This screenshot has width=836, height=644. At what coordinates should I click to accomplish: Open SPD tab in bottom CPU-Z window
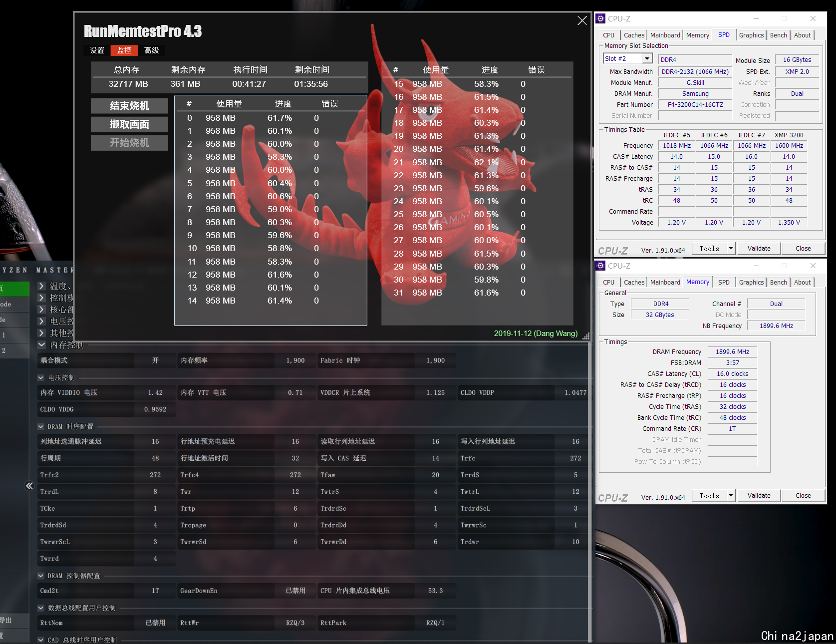(x=724, y=282)
